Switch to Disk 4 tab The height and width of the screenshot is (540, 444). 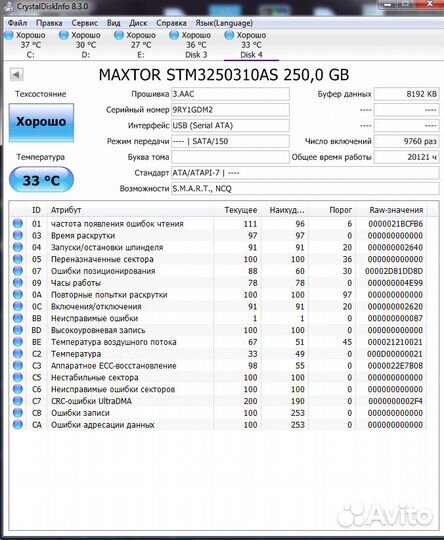[x=251, y=45]
